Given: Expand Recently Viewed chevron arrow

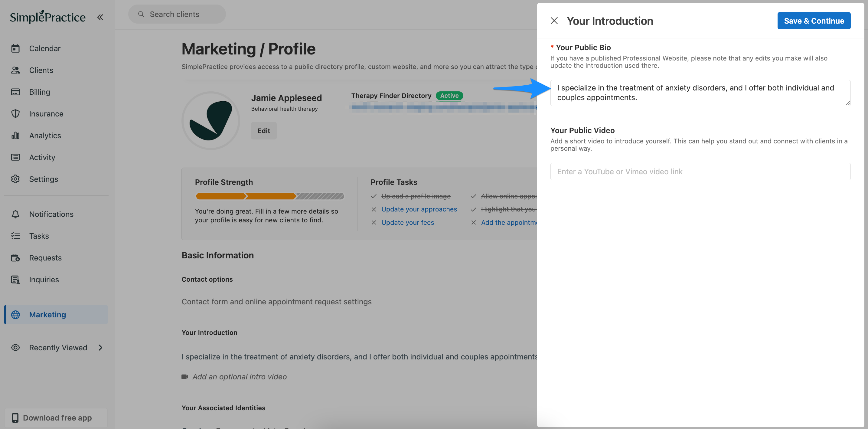Looking at the screenshot, I should 100,347.
